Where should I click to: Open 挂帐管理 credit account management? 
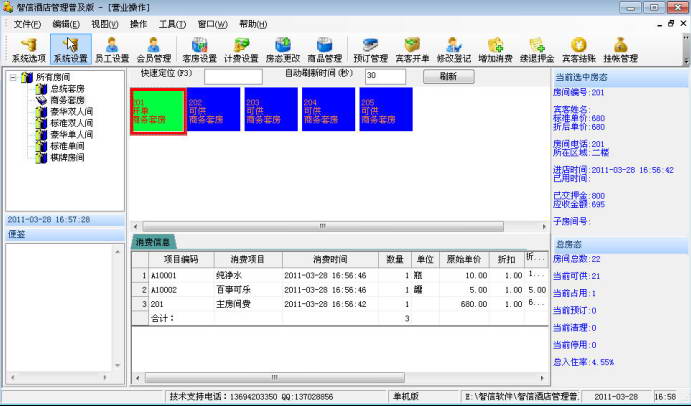pyautogui.click(x=620, y=50)
